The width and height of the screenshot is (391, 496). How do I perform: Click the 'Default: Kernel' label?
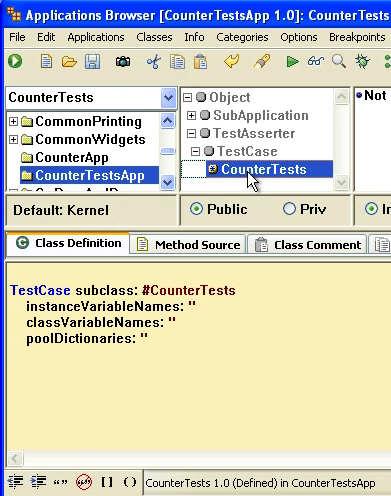pos(61,210)
